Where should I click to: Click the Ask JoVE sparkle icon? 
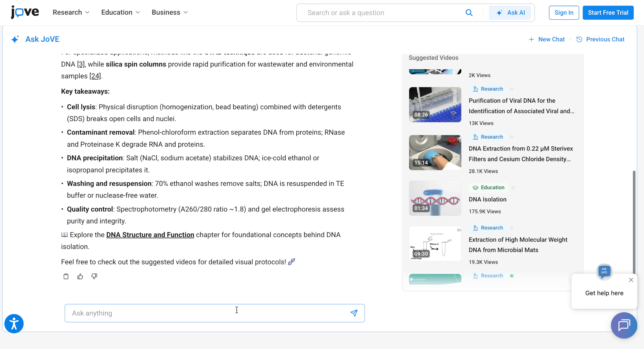pyautogui.click(x=15, y=39)
